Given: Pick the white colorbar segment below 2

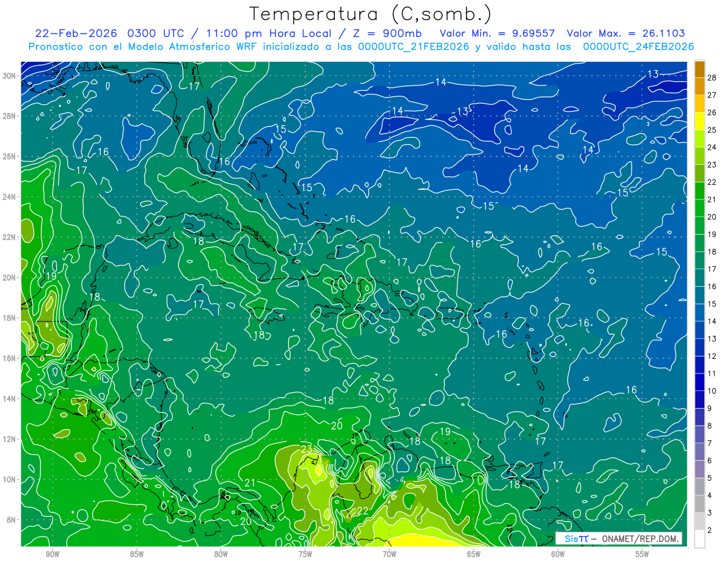Looking at the screenshot, I should 699,539.
